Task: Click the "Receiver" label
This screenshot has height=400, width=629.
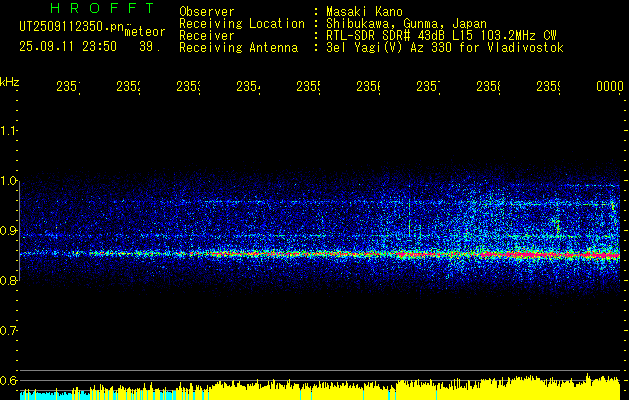Action: 207,36
